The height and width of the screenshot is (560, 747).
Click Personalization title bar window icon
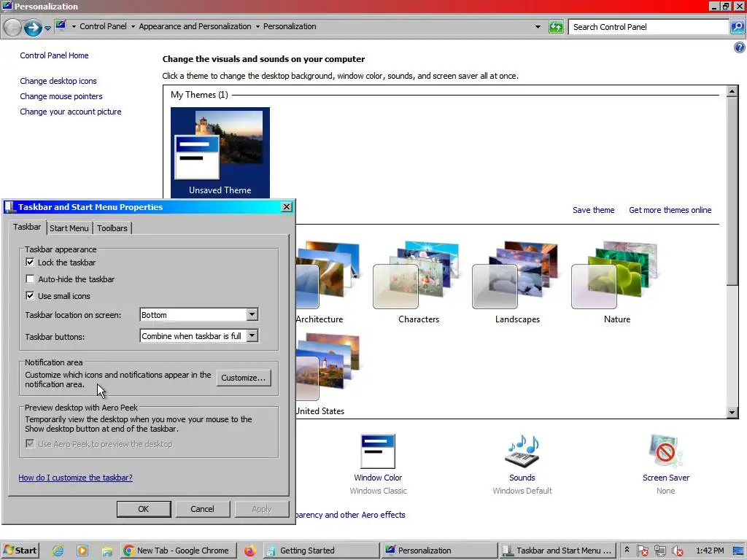(7, 6)
